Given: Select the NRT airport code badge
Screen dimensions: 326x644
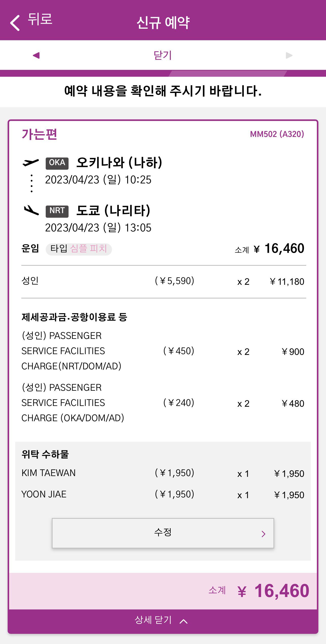Looking at the screenshot, I should [x=57, y=211].
